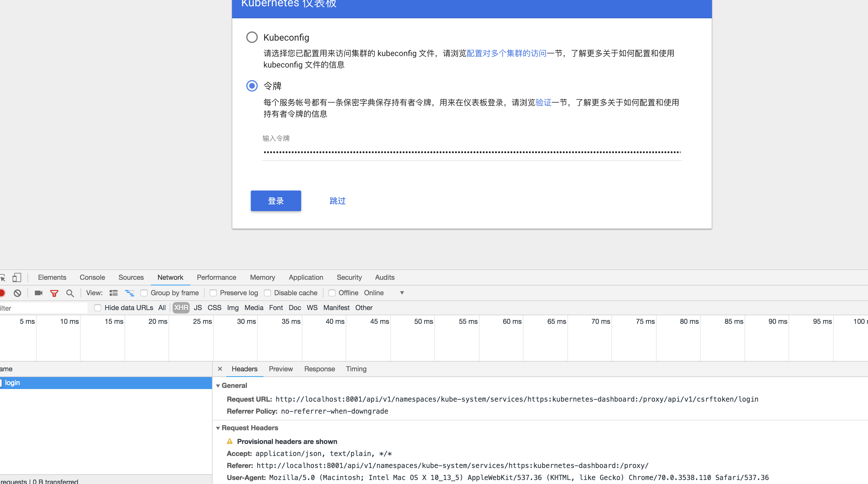The image size is (868, 484).
Task: Toggle the device toolbar
Action: pyautogui.click(x=17, y=277)
